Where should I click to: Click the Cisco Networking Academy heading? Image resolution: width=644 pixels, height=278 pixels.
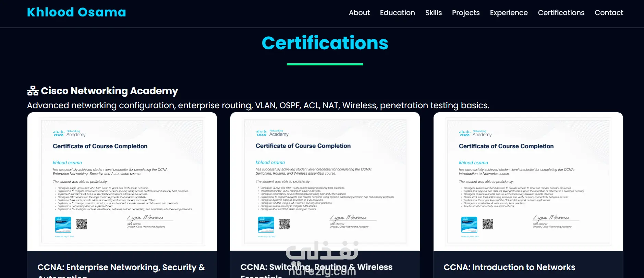[x=109, y=91]
